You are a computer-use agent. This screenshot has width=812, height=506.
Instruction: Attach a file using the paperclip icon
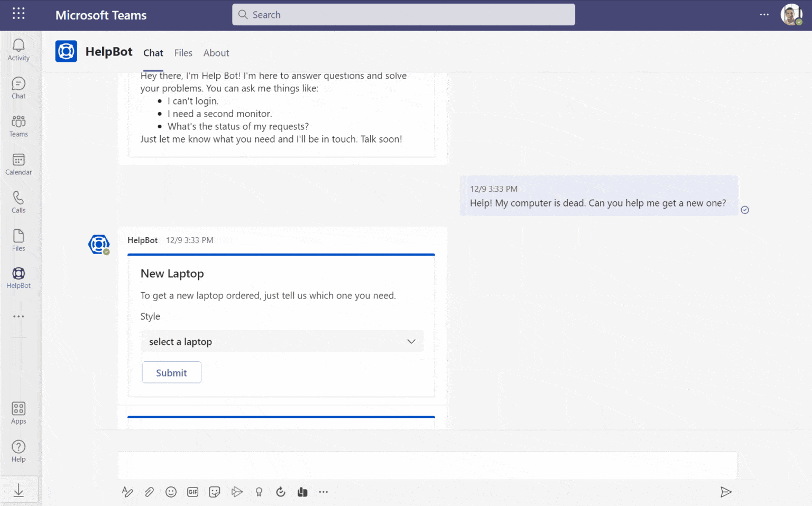point(149,492)
